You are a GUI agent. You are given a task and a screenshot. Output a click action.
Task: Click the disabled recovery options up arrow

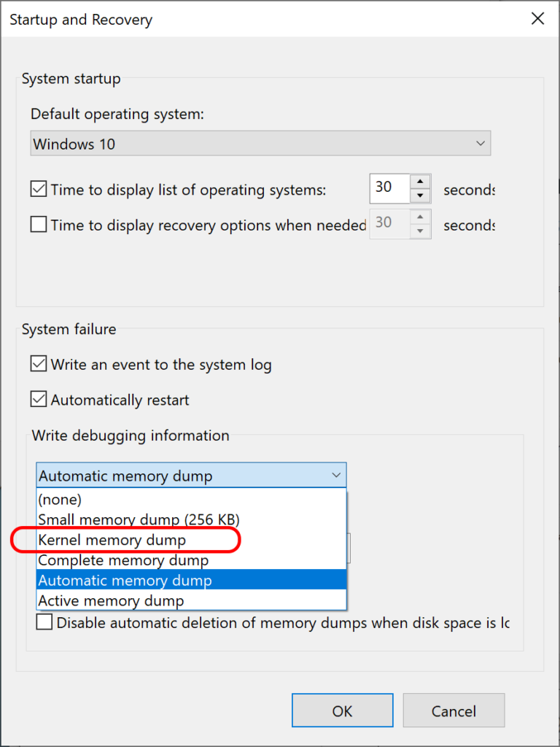(421, 217)
